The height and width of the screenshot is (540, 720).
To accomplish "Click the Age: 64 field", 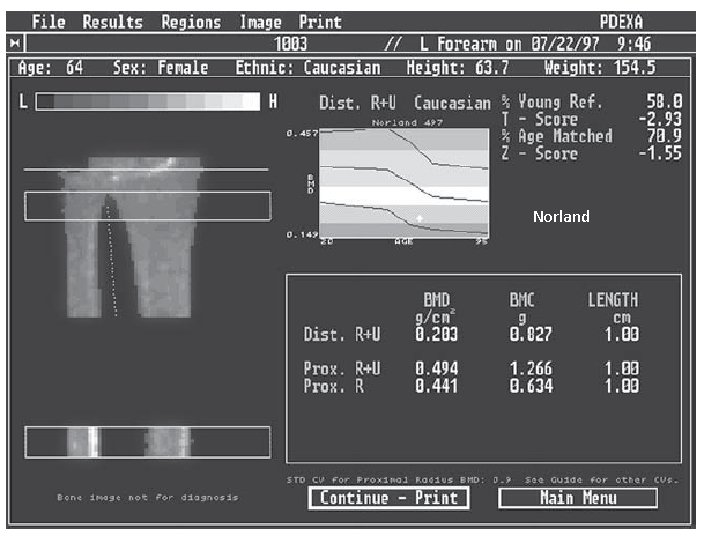I will coord(51,68).
